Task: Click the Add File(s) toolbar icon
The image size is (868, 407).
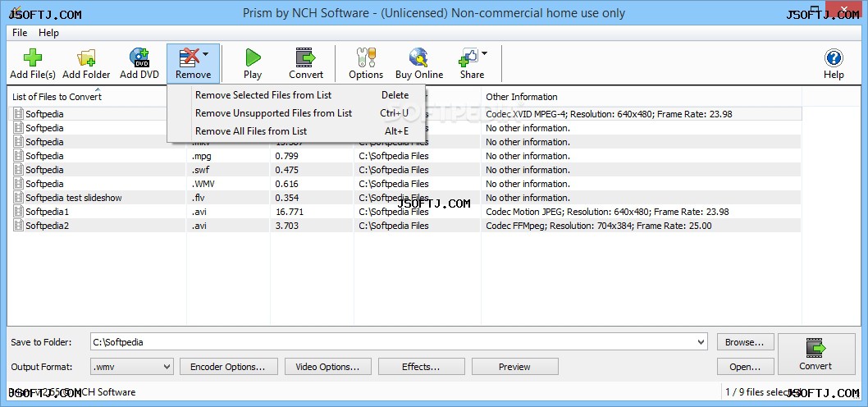Action: pos(33,57)
